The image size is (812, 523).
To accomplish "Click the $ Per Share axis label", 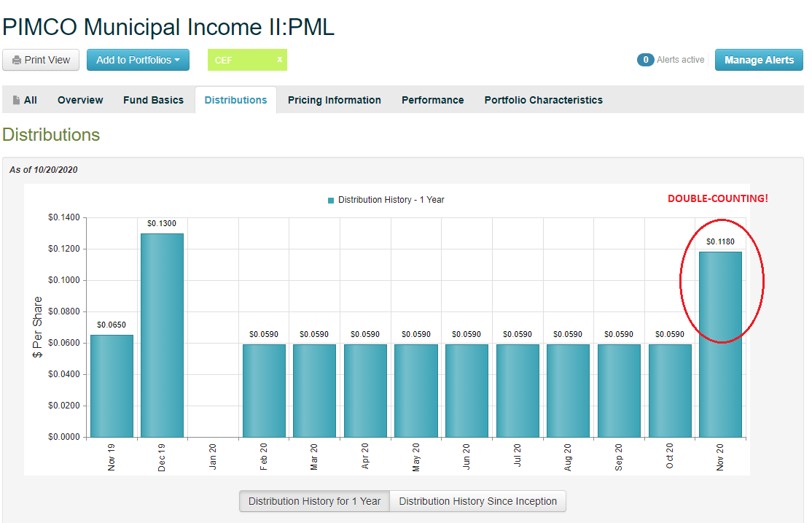I will pos(37,327).
